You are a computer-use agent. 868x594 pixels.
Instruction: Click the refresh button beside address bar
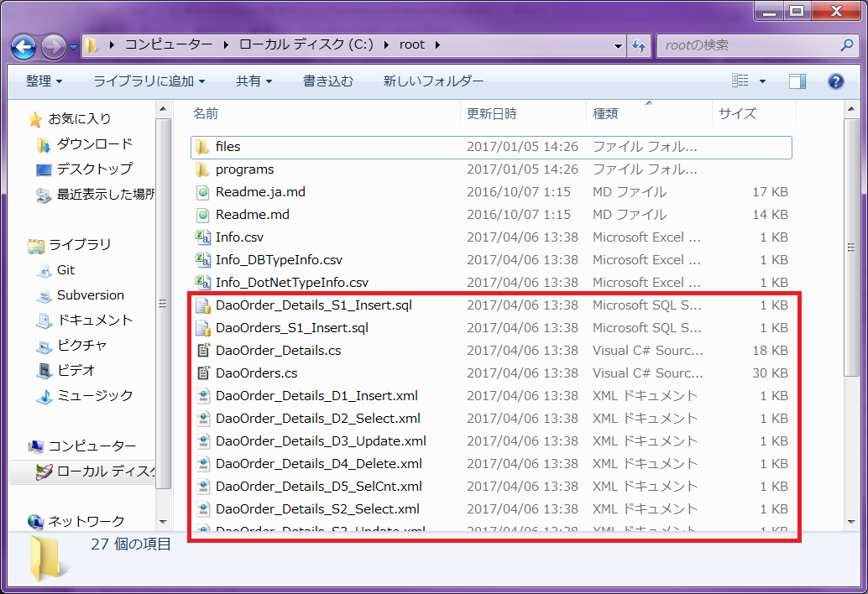click(x=640, y=45)
